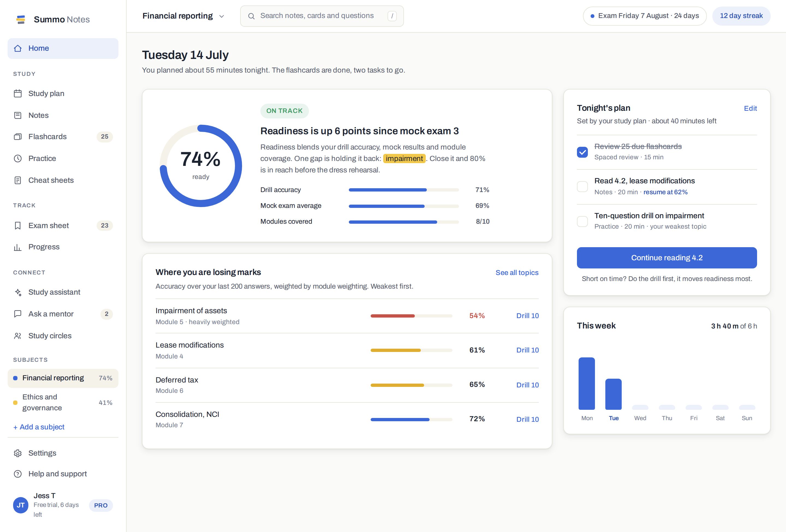Click the search magnifier icon
786x532 pixels.
pyautogui.click(x=251, y=16)
